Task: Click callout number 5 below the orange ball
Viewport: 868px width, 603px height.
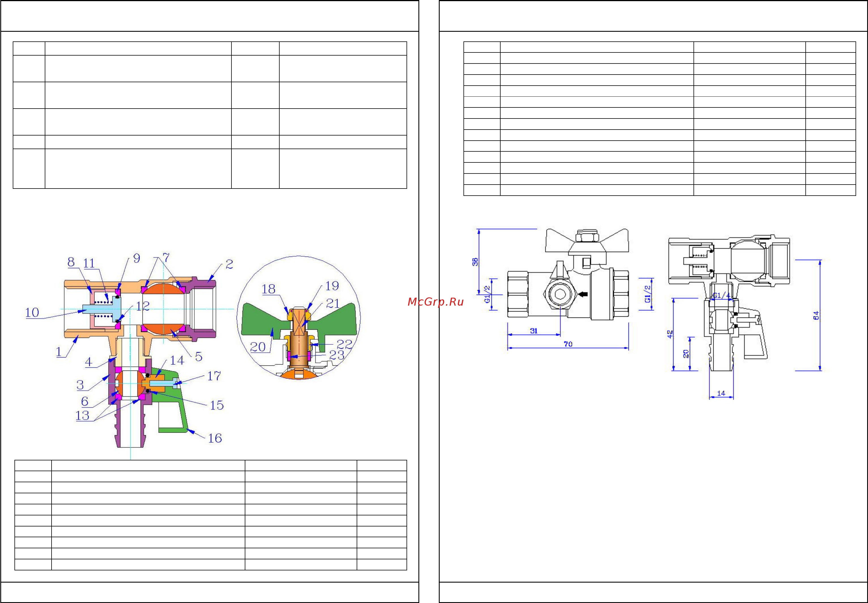Action: (x=199, y=357)
